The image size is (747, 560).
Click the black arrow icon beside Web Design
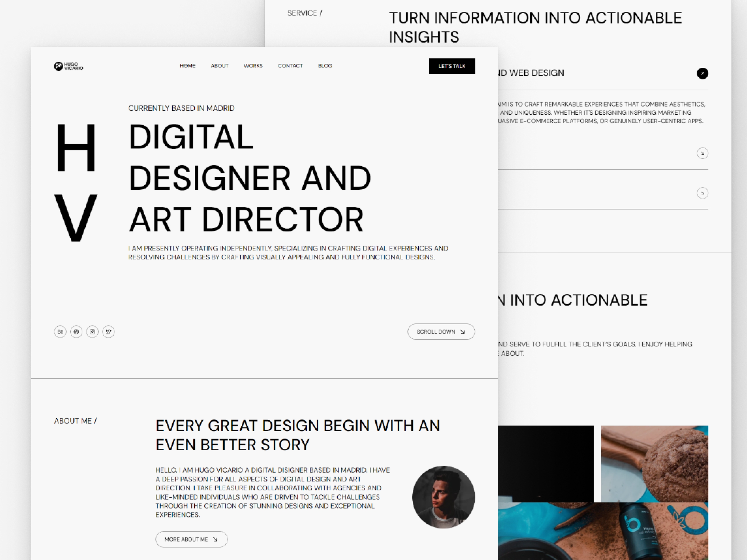[x=703, y=73]
